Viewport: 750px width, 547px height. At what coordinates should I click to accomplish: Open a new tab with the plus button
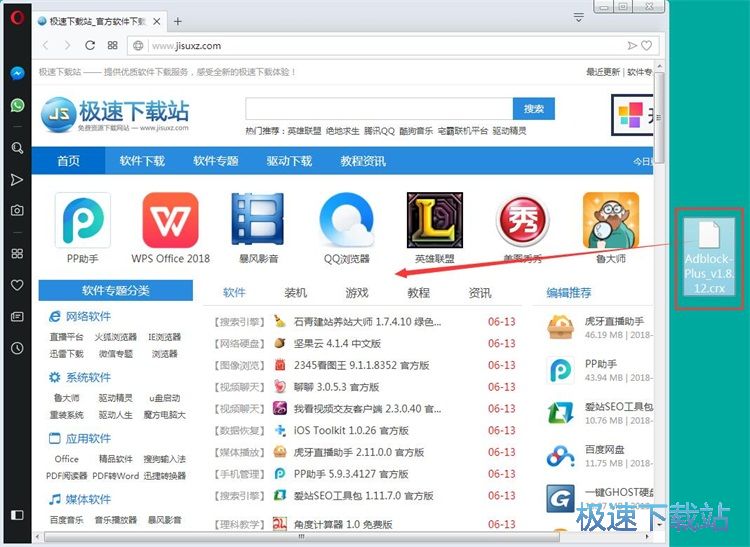pos(177,21)
